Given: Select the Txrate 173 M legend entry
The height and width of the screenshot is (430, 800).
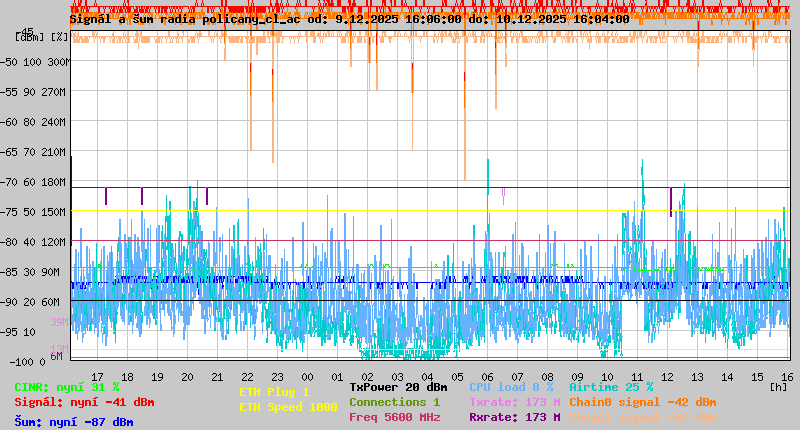Looking at the screenshot, I should [514, 402].
